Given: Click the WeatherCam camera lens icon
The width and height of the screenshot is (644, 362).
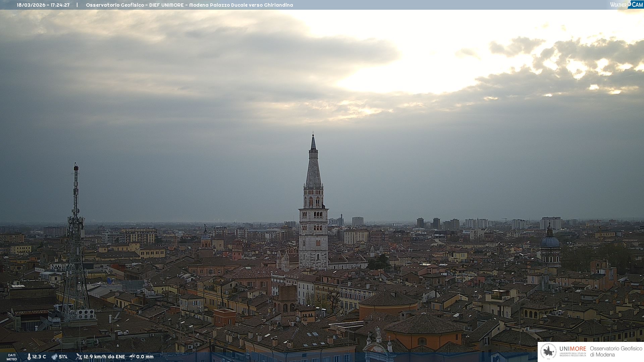Looking at the screenshot, I should pos(629,4).
